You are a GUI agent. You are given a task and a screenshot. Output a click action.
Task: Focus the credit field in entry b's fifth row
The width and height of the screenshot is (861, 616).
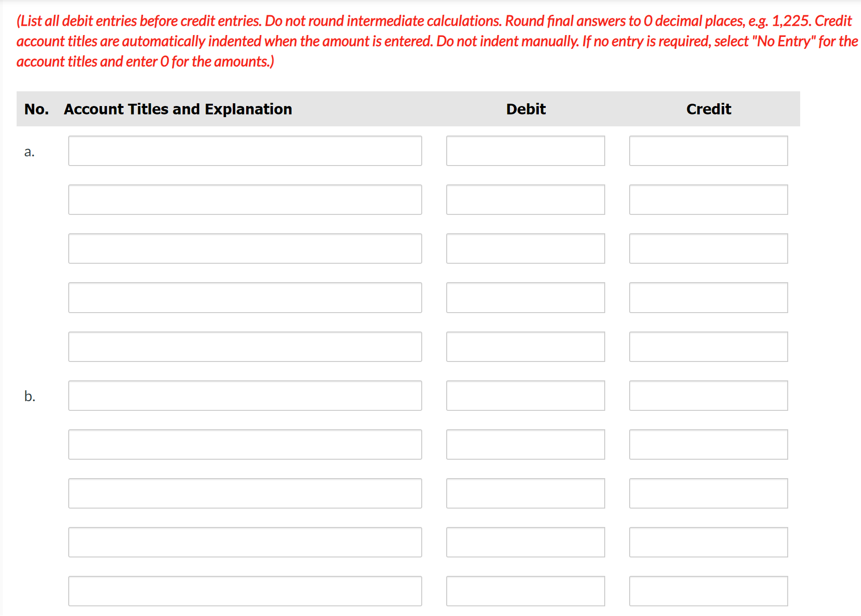click(x=708, y=591)
